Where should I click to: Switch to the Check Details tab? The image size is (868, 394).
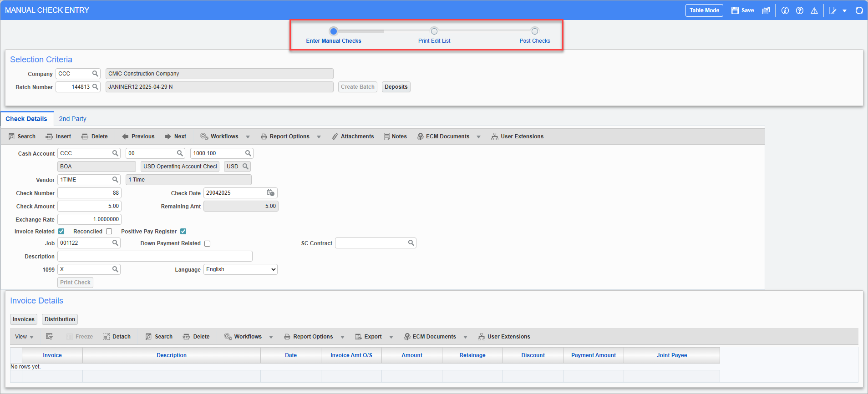click(26, 119)
